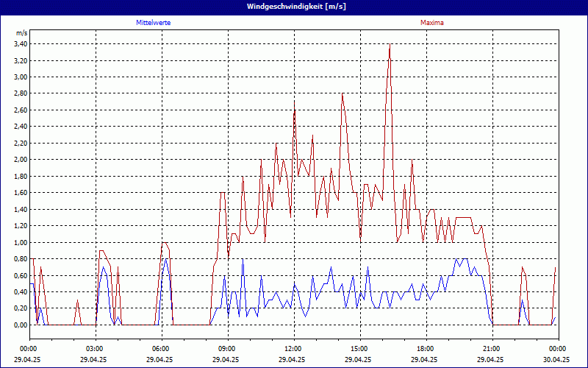The width and height of the screenshot is (588, 368).
Task: Select the 12:00 time axis label
Action: (293, 348)
